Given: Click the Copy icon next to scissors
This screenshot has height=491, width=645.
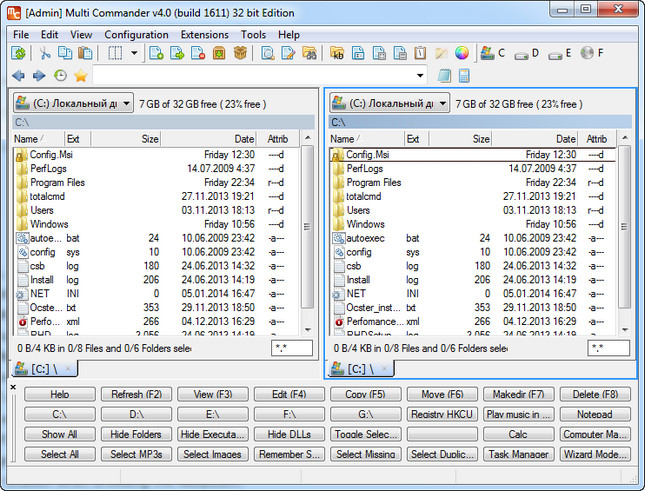Looking at the screenshot, I should point(65,53).
